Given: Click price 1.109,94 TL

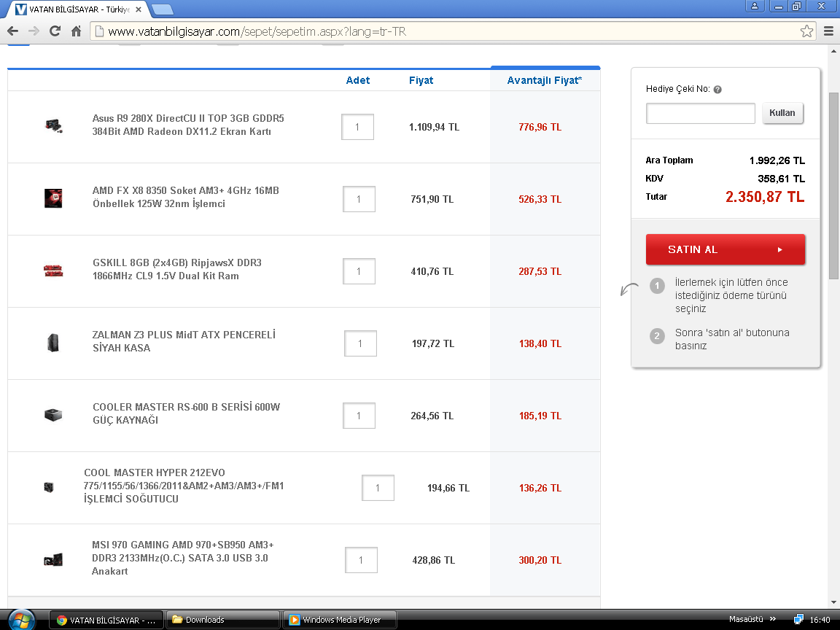Looking at the screenshot, I should [434, 127].
